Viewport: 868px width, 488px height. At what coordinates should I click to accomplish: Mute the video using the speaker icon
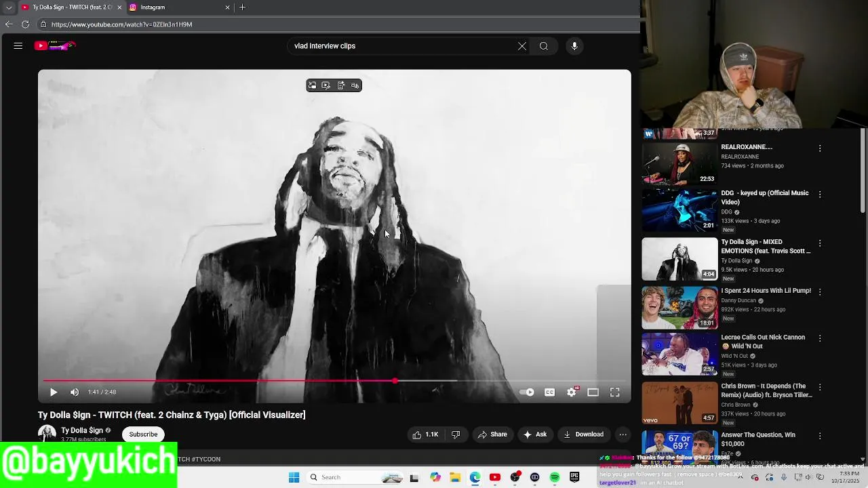[x=75, y=392]
